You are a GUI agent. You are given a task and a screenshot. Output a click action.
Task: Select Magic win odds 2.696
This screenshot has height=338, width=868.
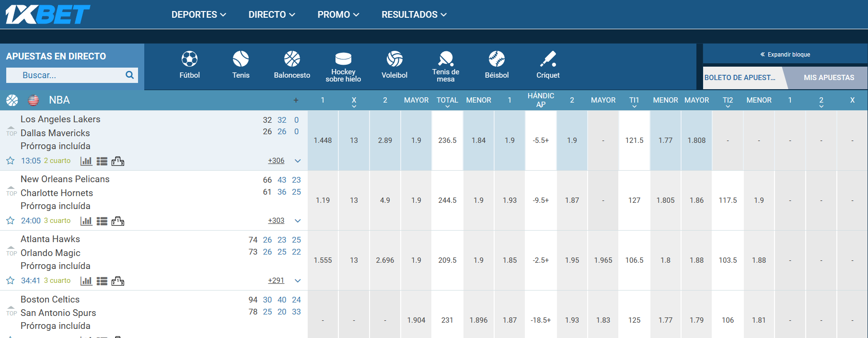(385, 260)
